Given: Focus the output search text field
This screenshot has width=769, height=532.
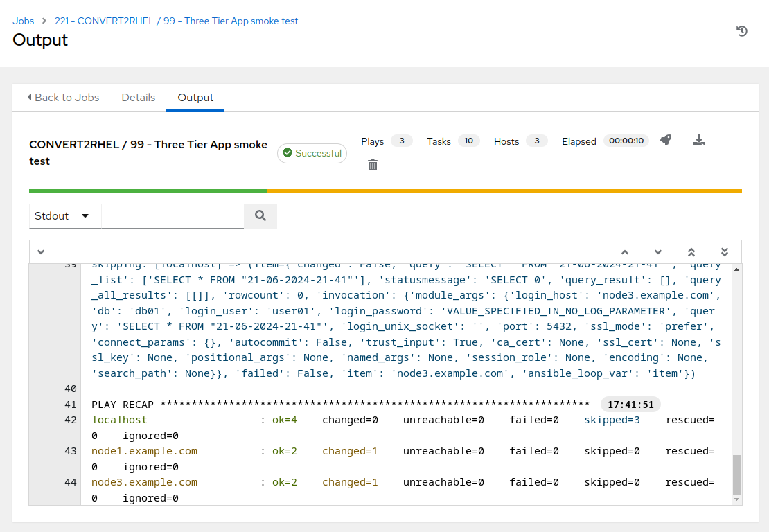Looking at the screenshot, I should pos(173,216).
